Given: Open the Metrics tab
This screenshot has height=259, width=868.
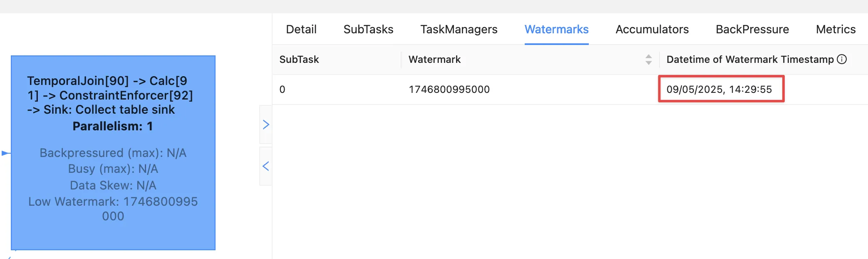Looking at the screenshot, I should [836, 30].
